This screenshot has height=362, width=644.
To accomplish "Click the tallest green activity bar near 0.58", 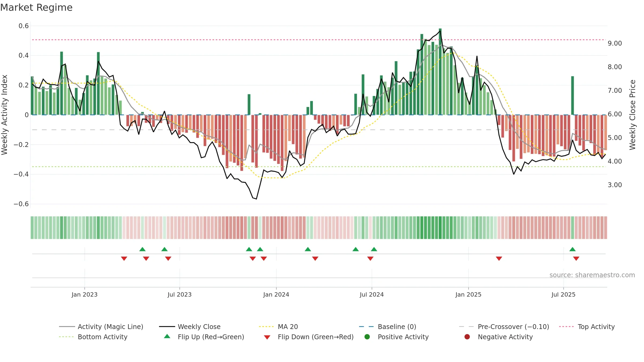I will pos(440,72).
